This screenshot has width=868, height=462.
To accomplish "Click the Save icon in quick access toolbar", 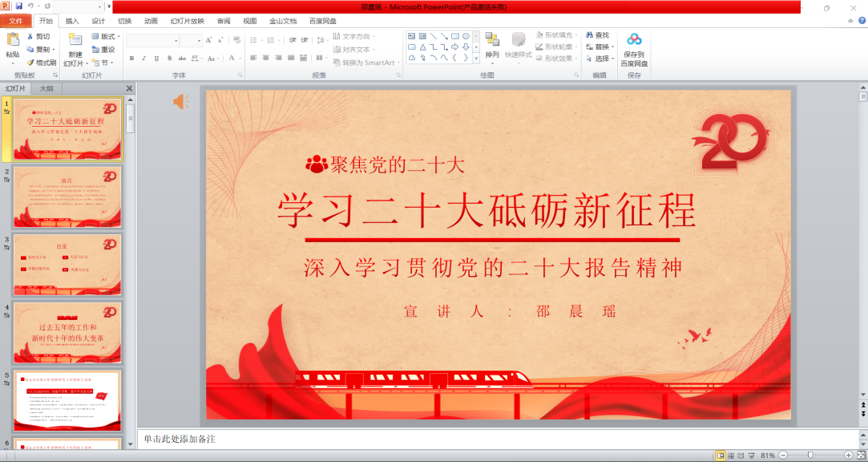I will pyautogui.click(x=18, y=6).
